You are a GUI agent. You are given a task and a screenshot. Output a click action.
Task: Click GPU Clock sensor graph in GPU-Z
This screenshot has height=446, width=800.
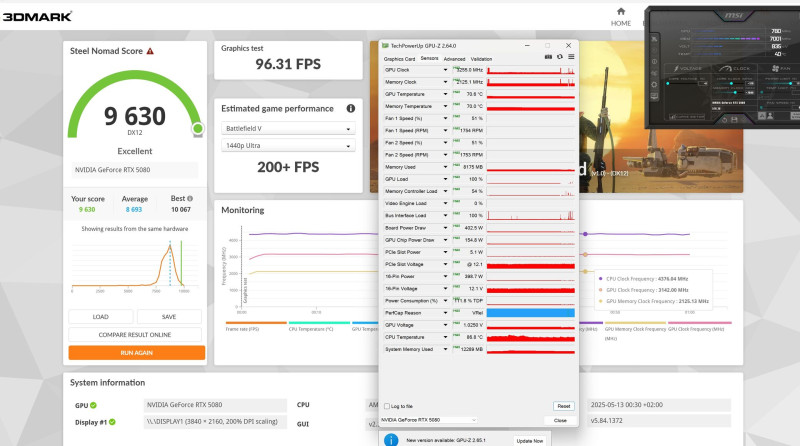coord(531,70)
